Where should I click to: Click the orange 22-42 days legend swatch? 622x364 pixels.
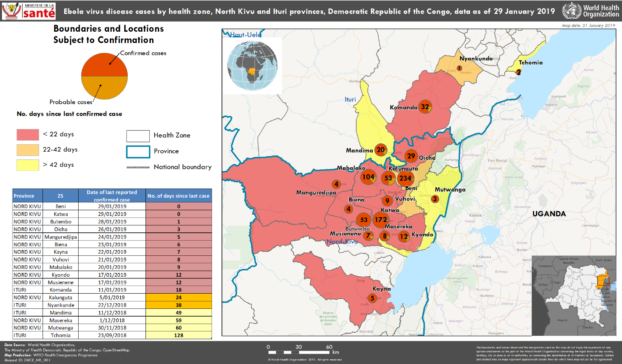tap(27, 150)
